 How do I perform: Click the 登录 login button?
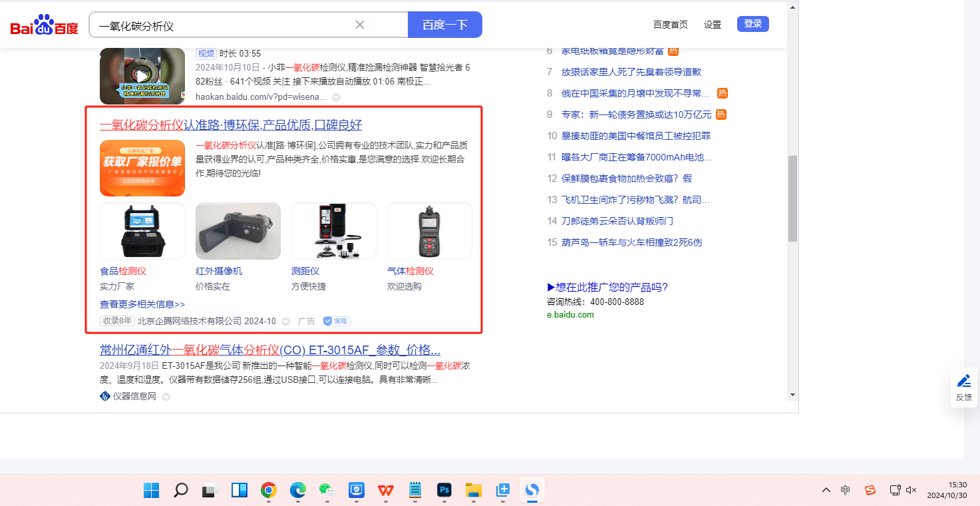pyautogui.click(x=753, y=24)
